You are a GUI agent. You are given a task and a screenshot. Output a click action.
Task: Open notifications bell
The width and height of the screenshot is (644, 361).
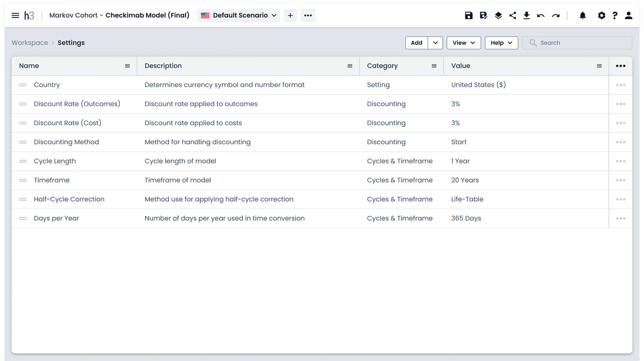583,16
